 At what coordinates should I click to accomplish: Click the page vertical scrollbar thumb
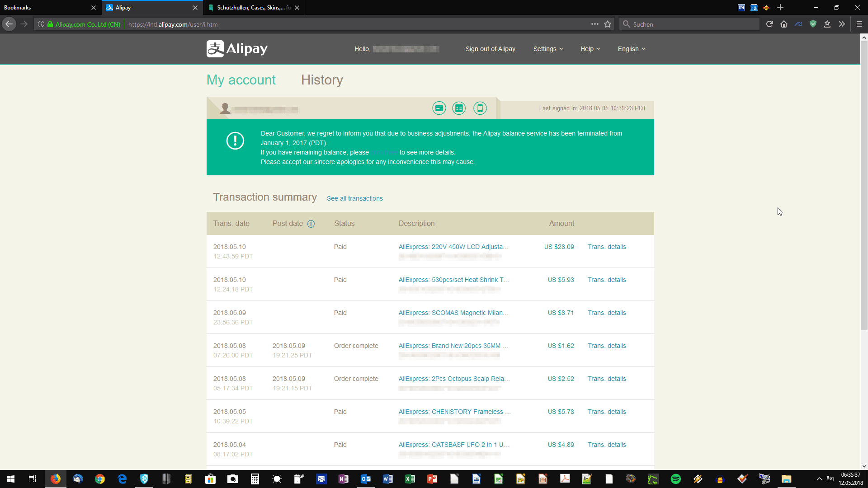tap(864, 185)
